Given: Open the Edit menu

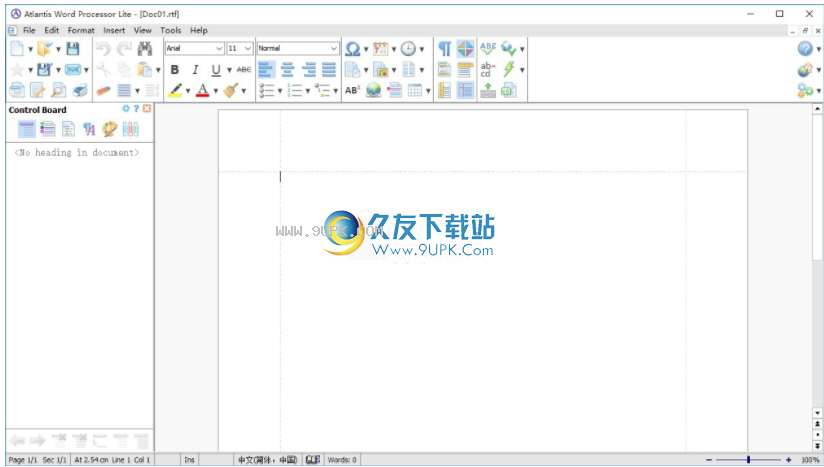Looking at the screenshot, I should (x=52, y=30).
